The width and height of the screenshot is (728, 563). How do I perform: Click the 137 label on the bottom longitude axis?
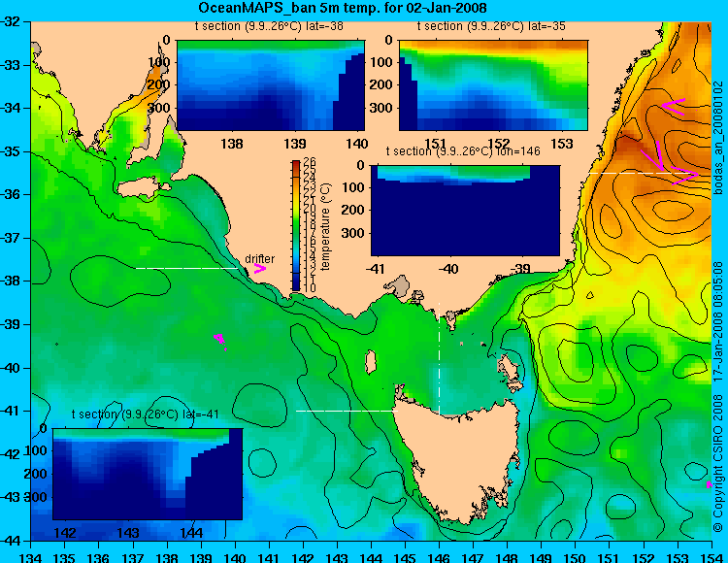133,557
